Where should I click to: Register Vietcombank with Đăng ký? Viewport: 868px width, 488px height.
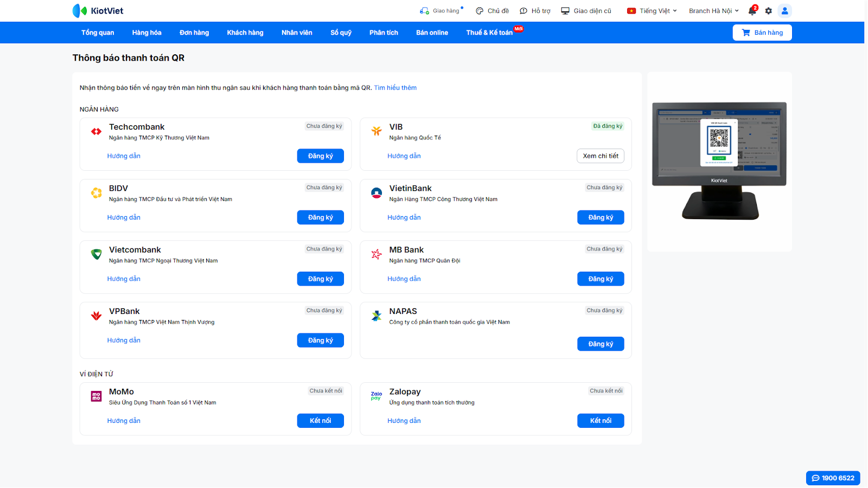pyautogui.click(x=321, y=279)
